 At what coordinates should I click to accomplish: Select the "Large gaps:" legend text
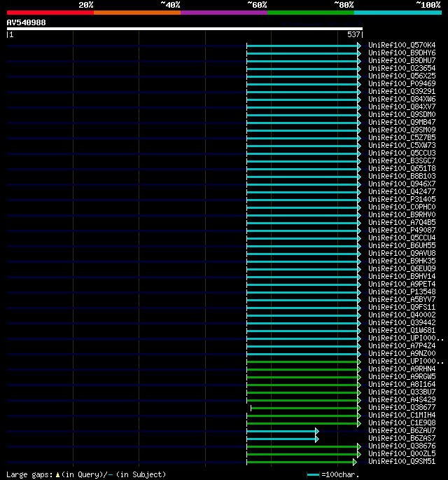point(29,475)
